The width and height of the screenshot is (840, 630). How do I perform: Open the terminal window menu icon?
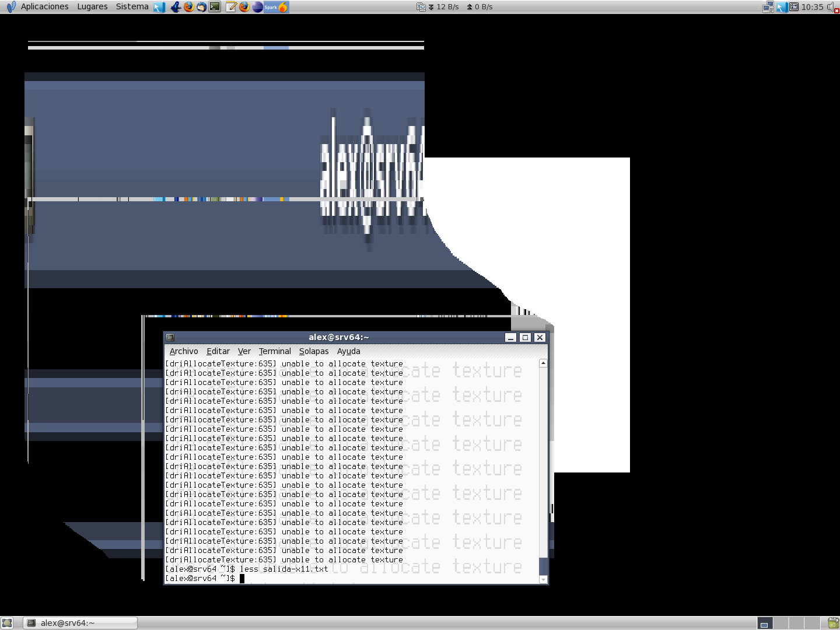pyautogui.click(x=170, y=337)
